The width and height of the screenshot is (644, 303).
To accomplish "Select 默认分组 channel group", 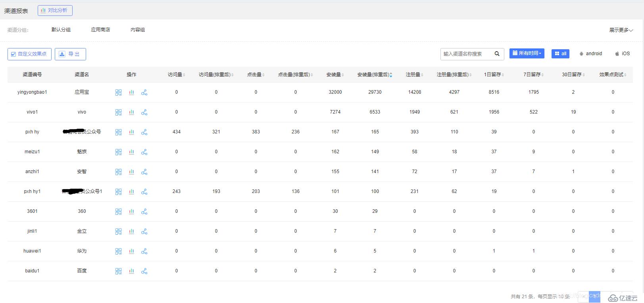I will pyautogui.click(x=61, y=30).
